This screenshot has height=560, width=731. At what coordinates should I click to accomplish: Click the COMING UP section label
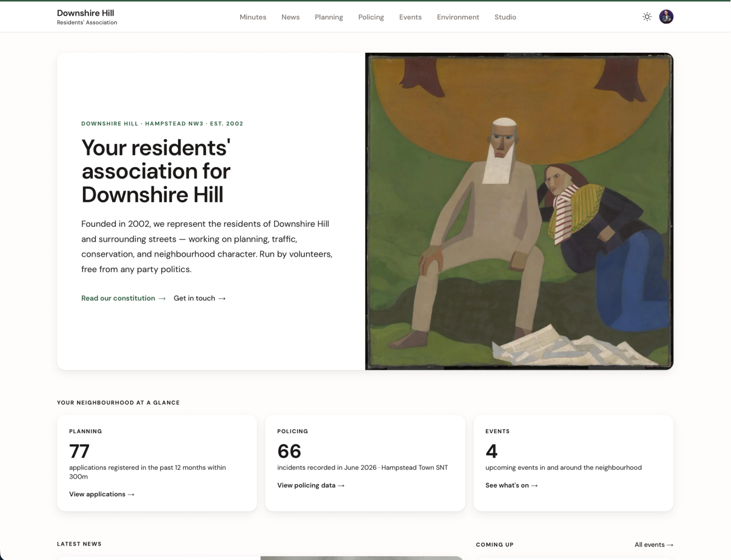[494, 544]
